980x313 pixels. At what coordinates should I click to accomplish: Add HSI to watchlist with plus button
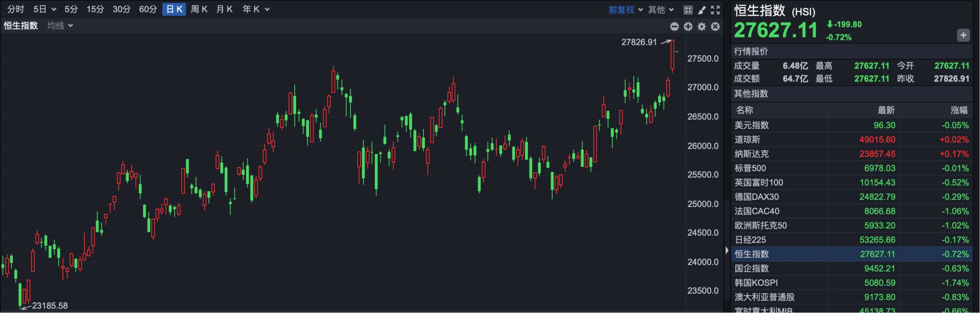click(963, 35)
